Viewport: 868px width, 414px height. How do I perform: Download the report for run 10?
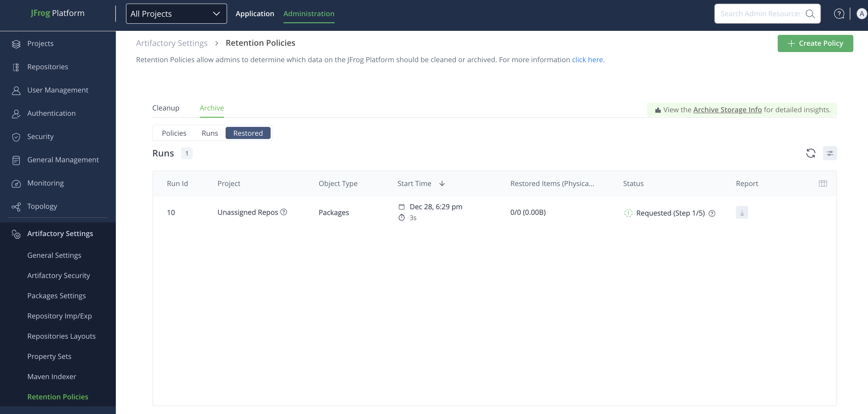click(742, 213)
